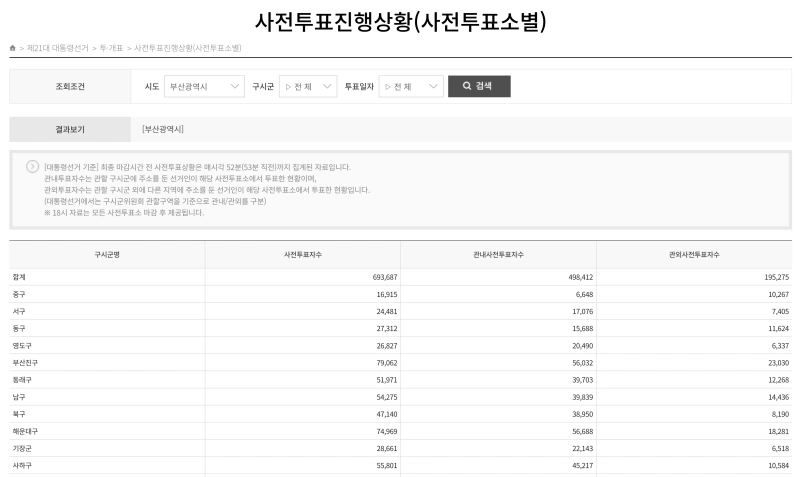Click the 56,032 cell in 부산진구 row
The height and width of the screenshot is (477, 800).
[x=583, y=363]
